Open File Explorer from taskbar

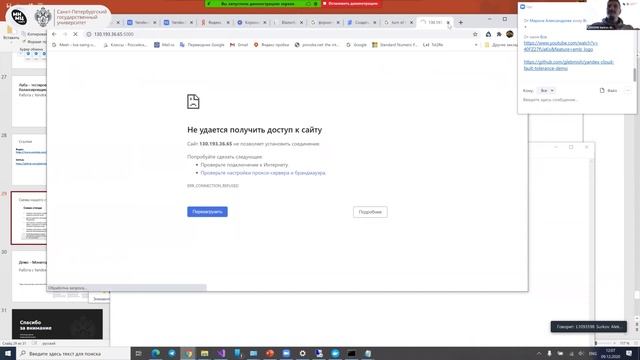tap(204, 353)
